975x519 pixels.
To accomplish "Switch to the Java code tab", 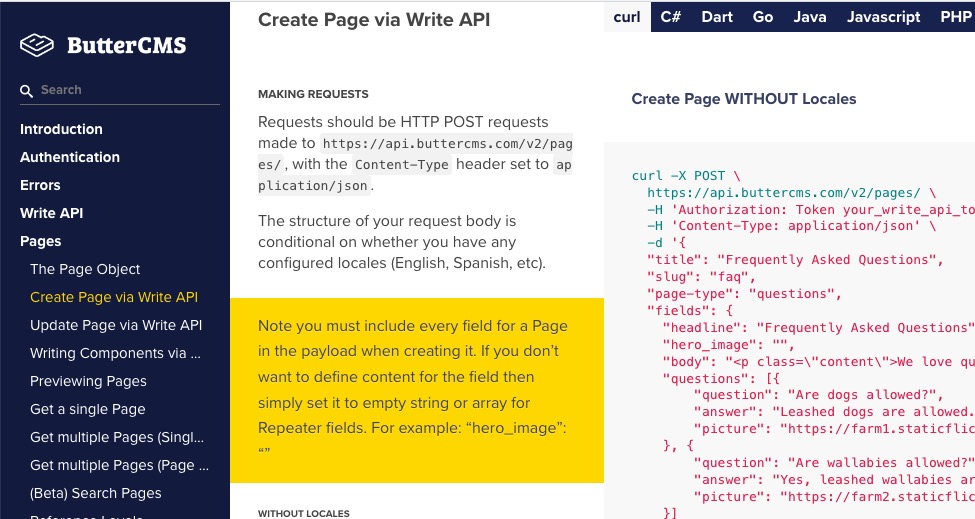I will (x=810, y=17).
